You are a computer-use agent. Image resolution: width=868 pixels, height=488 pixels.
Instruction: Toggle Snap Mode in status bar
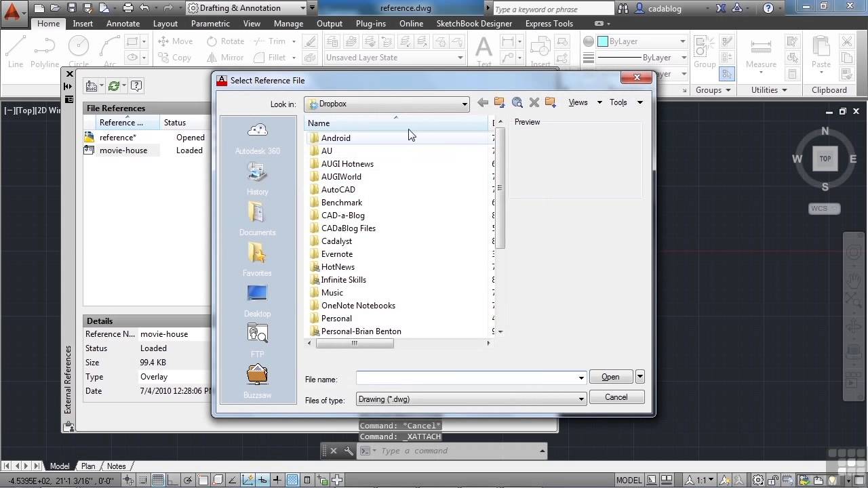click(143, 481)
